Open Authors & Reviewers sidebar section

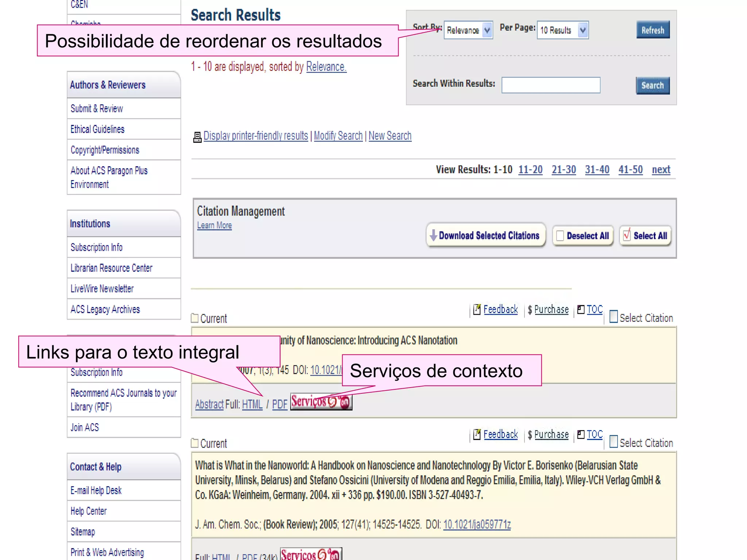tap(124, 85)
